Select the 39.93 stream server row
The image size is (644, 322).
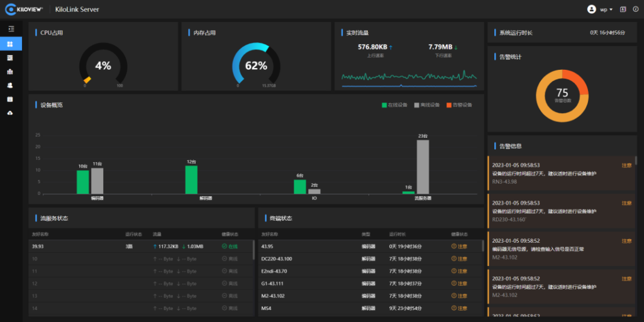tap(140, 247)
